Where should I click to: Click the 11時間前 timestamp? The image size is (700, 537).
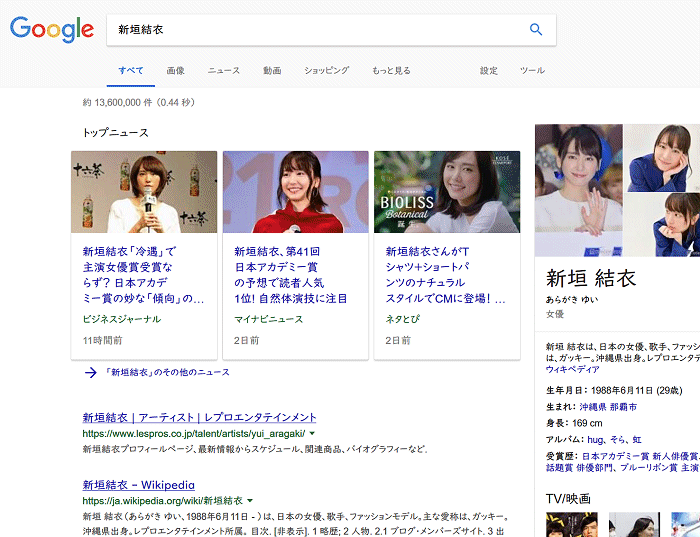click(x=102, y=341)
